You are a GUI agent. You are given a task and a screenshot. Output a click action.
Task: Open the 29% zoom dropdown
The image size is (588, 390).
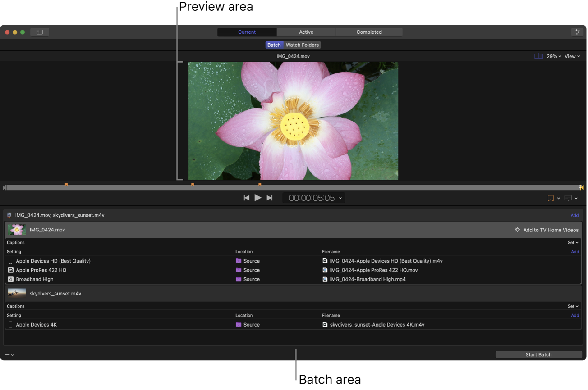pos(554,56)
